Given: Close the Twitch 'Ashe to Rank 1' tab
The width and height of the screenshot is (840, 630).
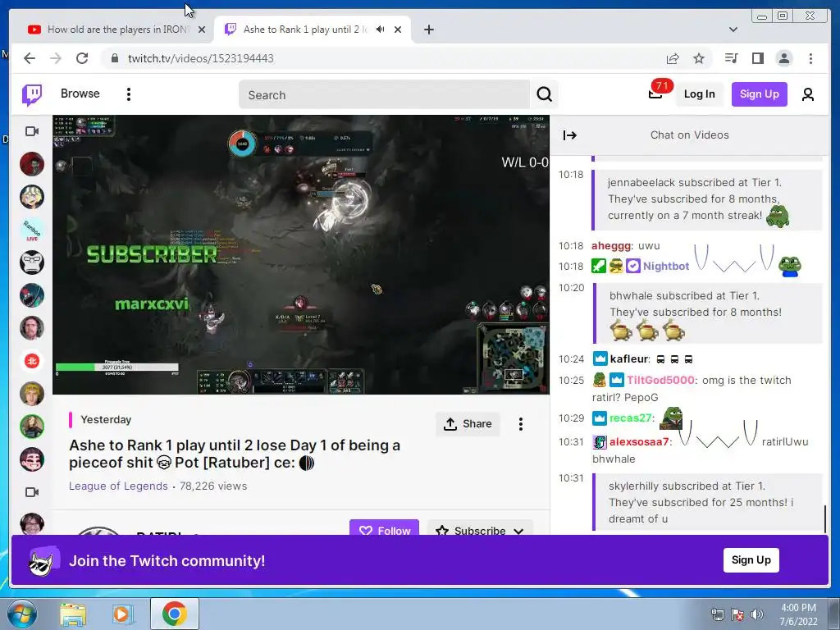Looking at the screenshot, I should 398,30.
